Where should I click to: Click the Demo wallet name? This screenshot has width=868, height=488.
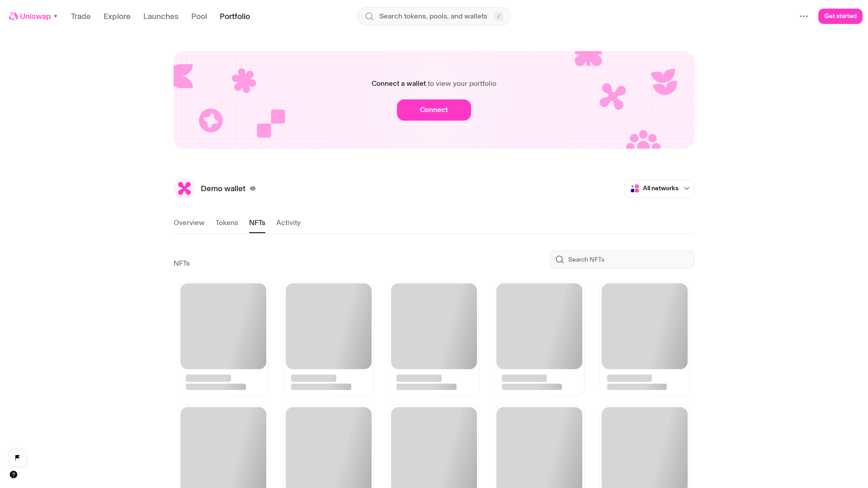coord(223,188)
